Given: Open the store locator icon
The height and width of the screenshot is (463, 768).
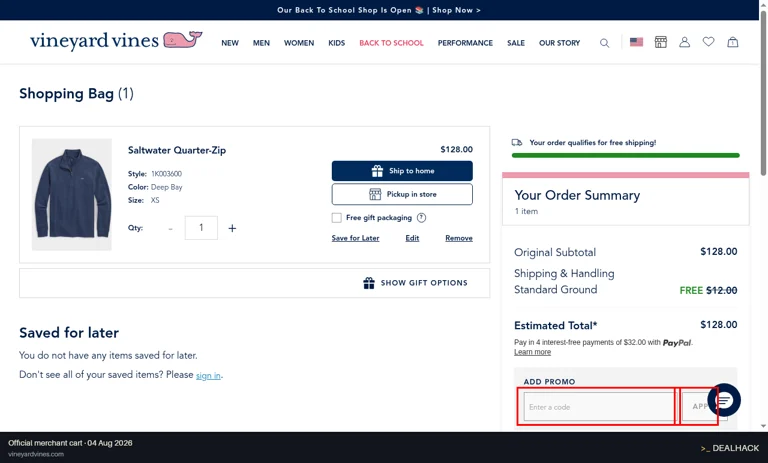Looking at the screenshot, I should click(x=661, y=42).
